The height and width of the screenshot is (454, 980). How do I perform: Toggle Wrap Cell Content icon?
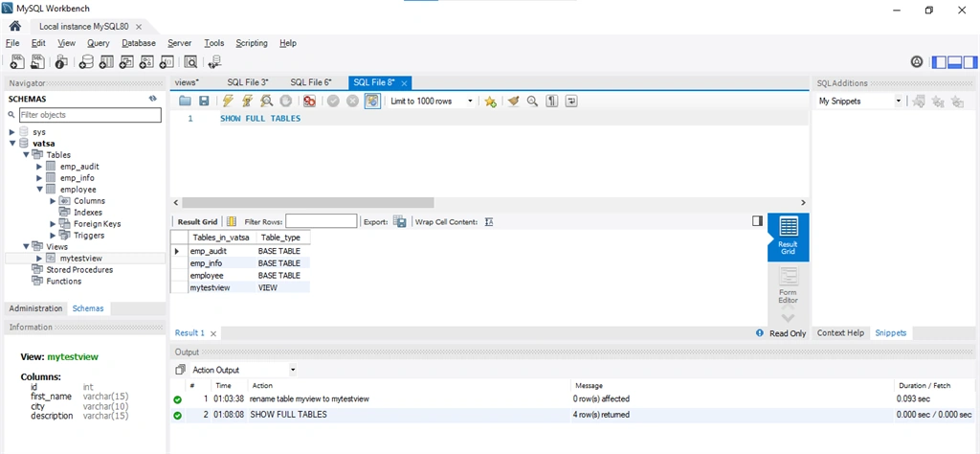tap(489, 221)
